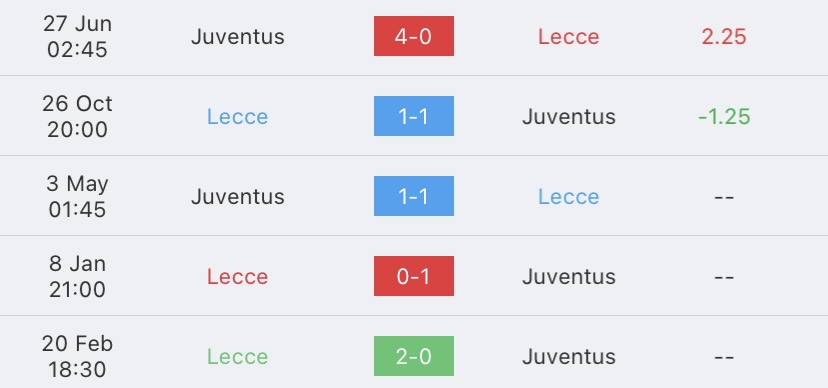Select the green 2-0 score badge

(413, 356)
